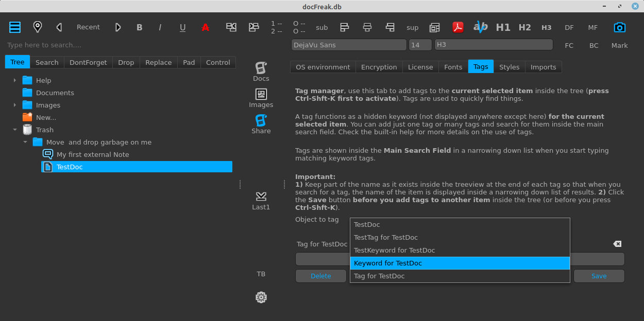
Task: Expand the Help folder arrow
Action: 15,80
